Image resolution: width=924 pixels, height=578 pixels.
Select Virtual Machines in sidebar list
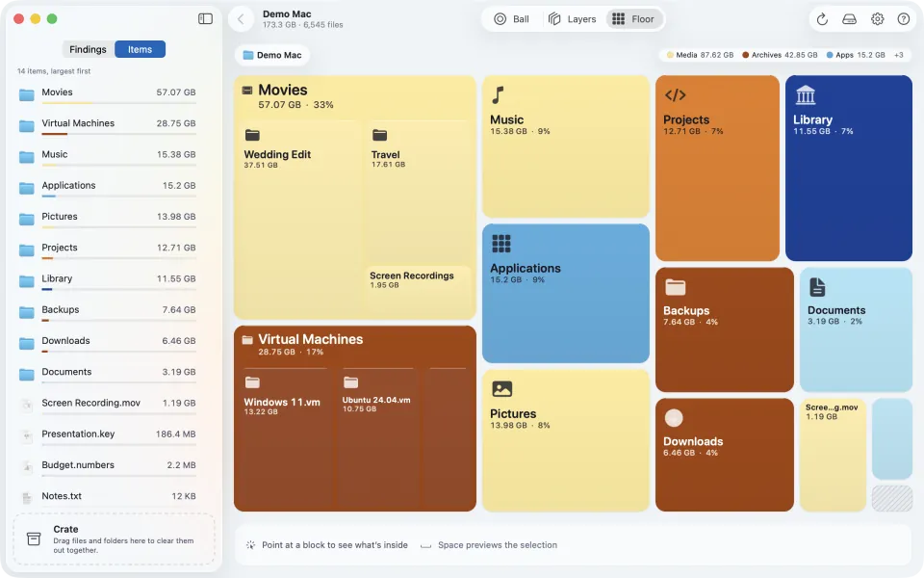click(x=108, y=125)
